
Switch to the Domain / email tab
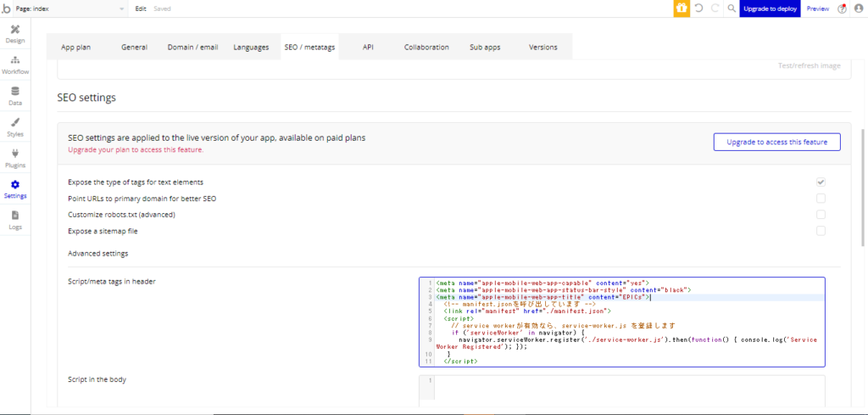coord(193,48)
